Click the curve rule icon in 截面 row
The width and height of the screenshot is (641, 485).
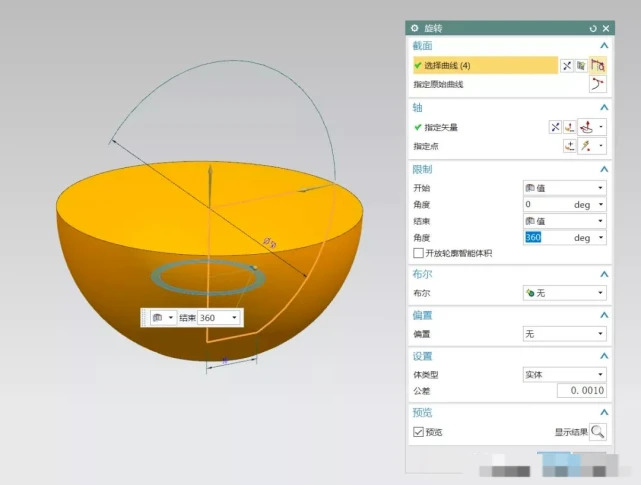(x=581, y=65)
